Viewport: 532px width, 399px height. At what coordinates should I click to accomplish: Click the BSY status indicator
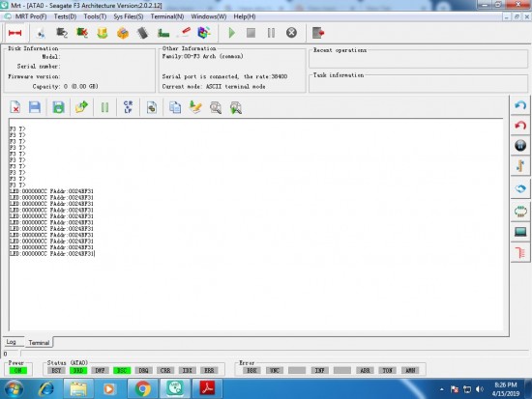pos(56,371)
